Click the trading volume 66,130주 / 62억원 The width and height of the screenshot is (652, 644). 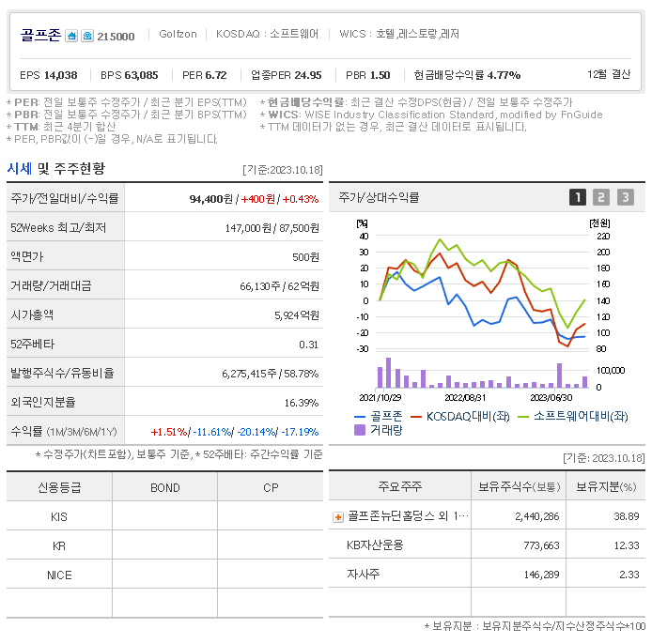(279, 286)
